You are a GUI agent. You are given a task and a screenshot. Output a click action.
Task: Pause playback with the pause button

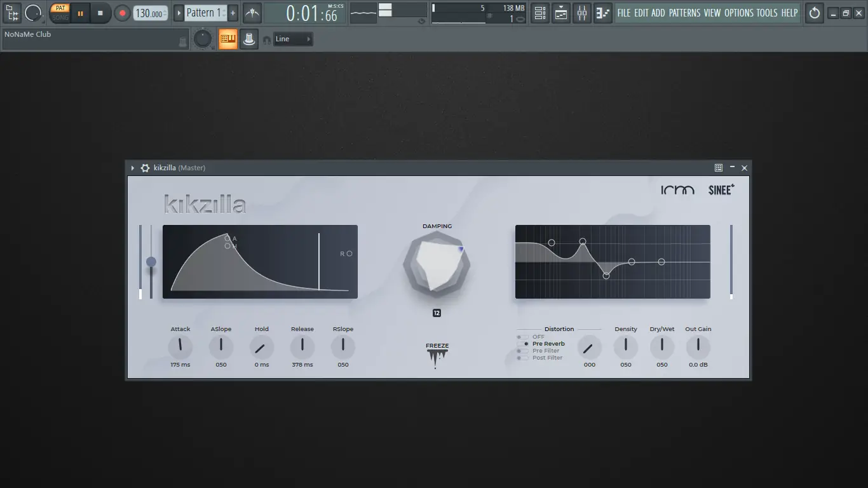80,13
